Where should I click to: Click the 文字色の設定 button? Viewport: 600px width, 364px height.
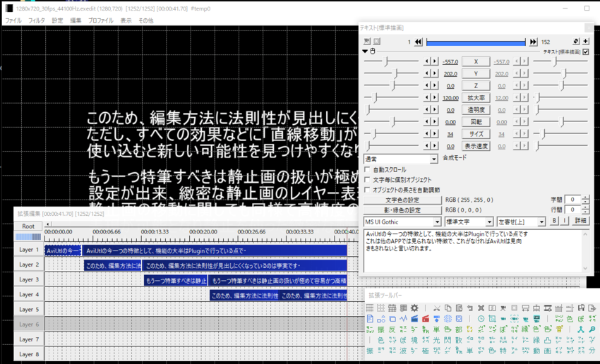pyautogui.click(x=402, y=200)
